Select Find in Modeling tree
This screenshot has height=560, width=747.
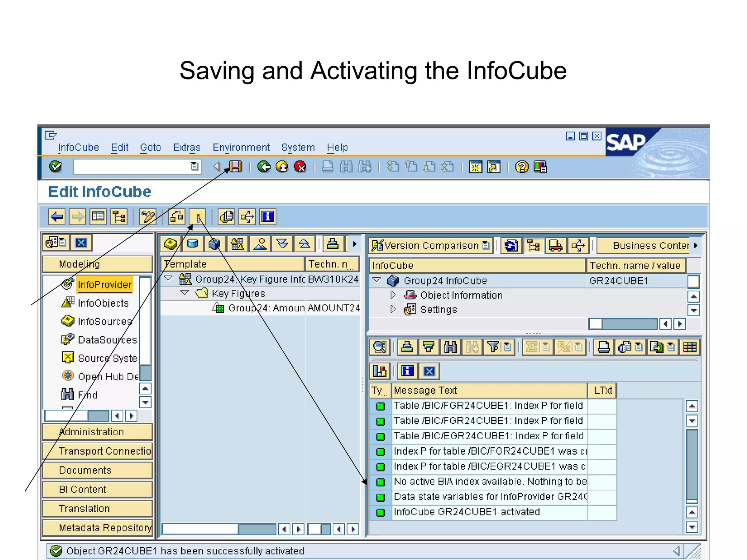pyautogui.click(x=88, y=395)
